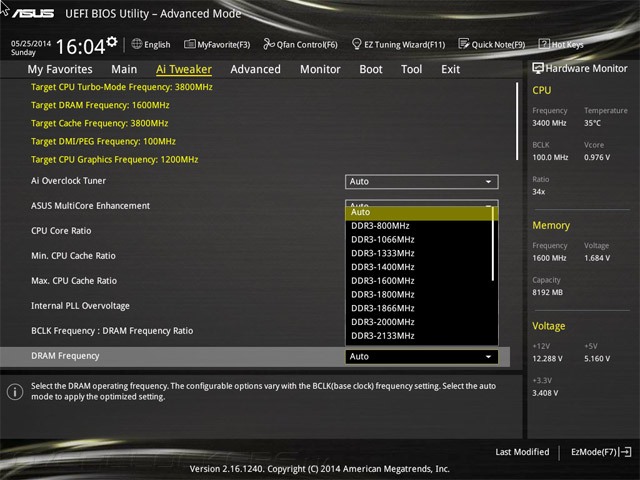Choose Auto in the frequency list
Image resolution: width=640 pixels, height=480 pixels.
(x=419, y=212)
